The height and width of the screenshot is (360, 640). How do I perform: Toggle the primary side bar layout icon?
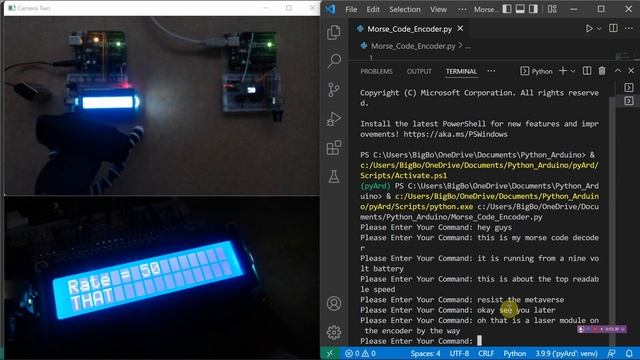click(x=507, y=9)
